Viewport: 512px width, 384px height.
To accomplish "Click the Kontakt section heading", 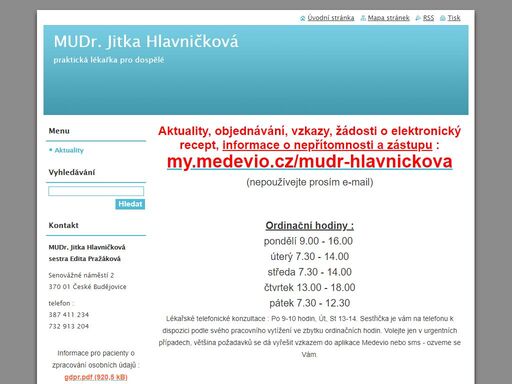I will coord(63,225).
